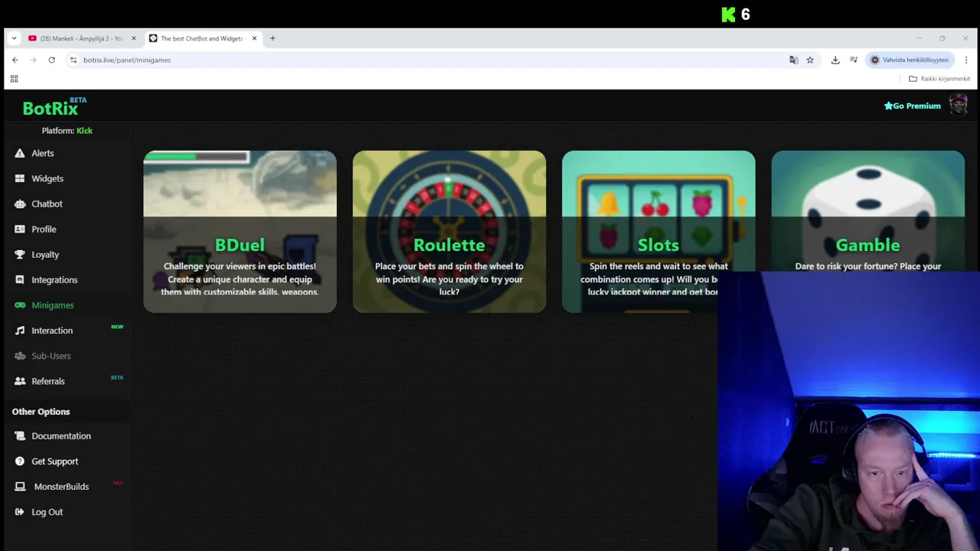
Task: Click the Platform: Kick label
Action: (x=67, y=130)
